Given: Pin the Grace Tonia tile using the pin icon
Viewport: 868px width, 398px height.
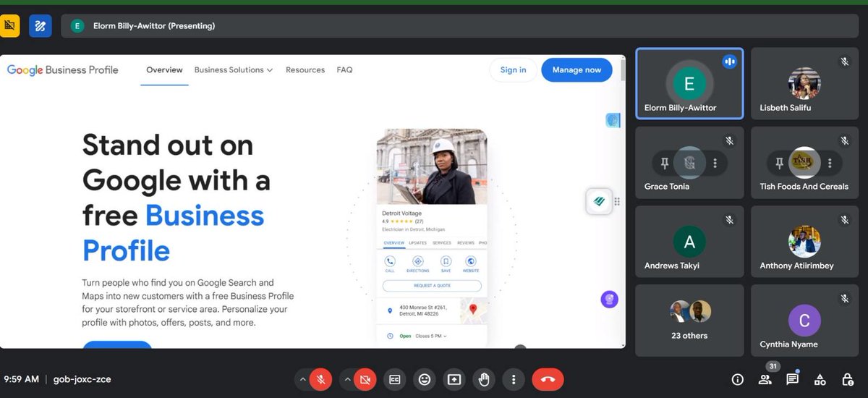Looking at the screenshot, I should [x=663, y=164].
